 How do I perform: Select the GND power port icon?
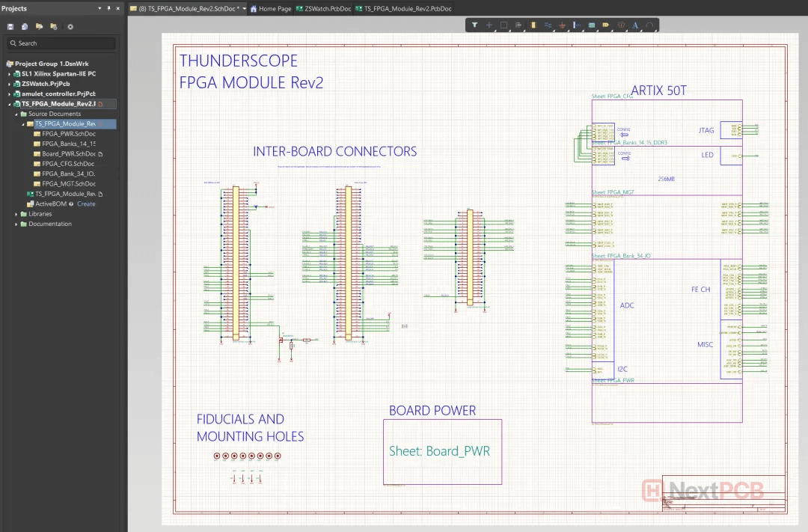pos(562,25)
